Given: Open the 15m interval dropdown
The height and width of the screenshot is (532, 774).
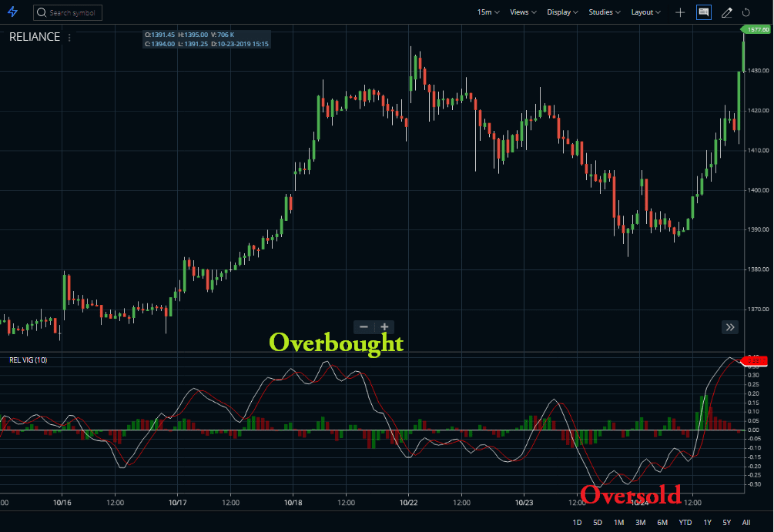Looking at the screenshot, I should pos(488,12).
